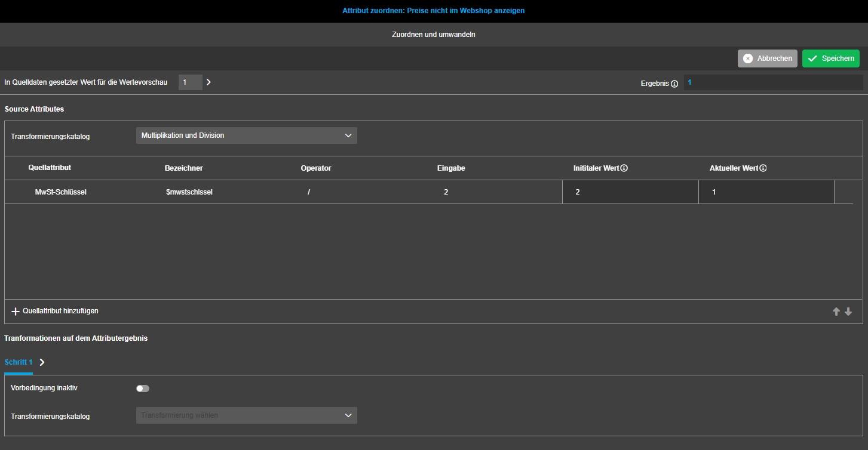Click the move up arrow icon

click(x=836, y=312)
